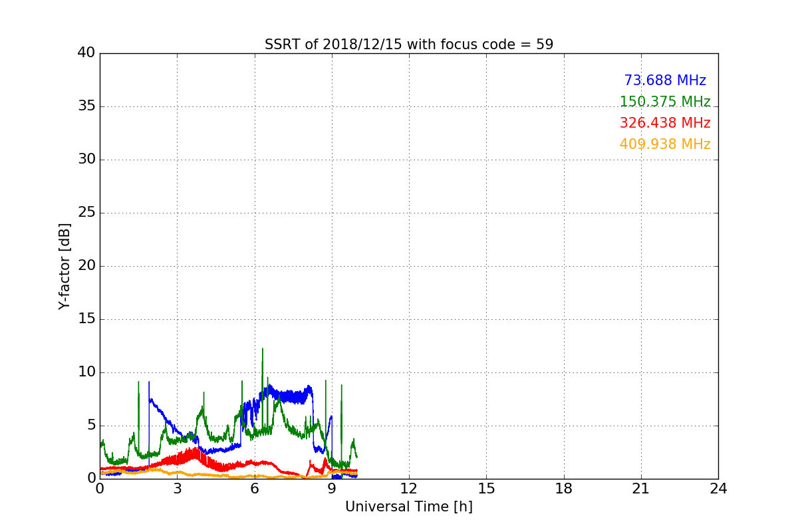Click the x-axis tick label 12

click(409, 489)
